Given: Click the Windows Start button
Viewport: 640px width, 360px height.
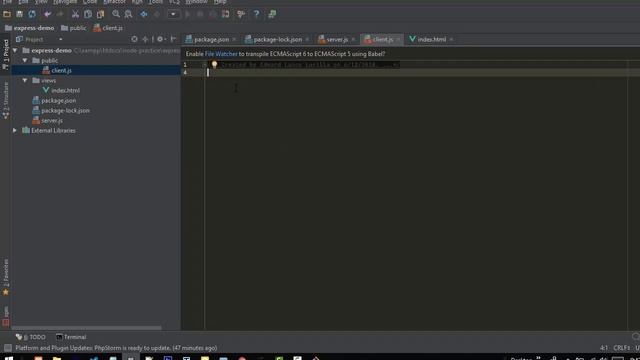Looking at the screenshot, I should [x=8, y=358].
